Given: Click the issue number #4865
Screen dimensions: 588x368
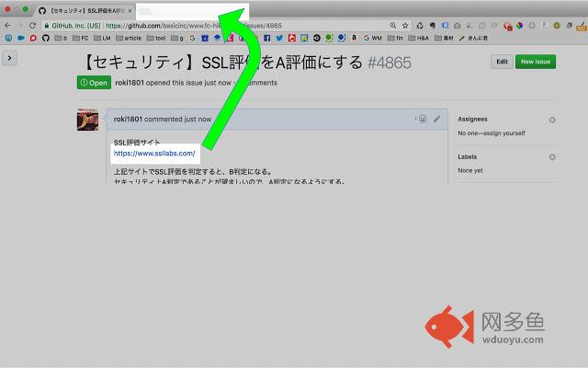Looking at the screenshot, I should click(x=390, y=63).
